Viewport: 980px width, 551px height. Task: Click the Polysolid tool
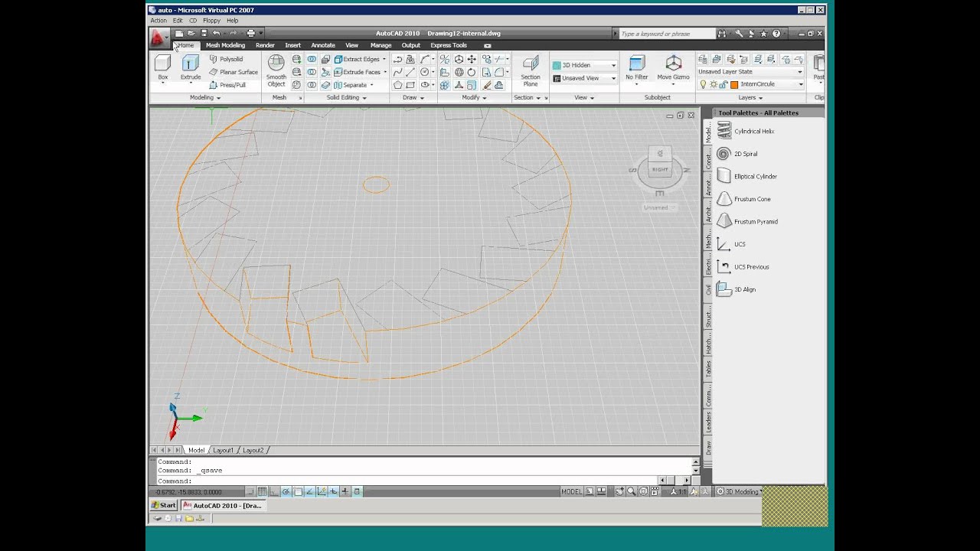(x=226, y=59)
